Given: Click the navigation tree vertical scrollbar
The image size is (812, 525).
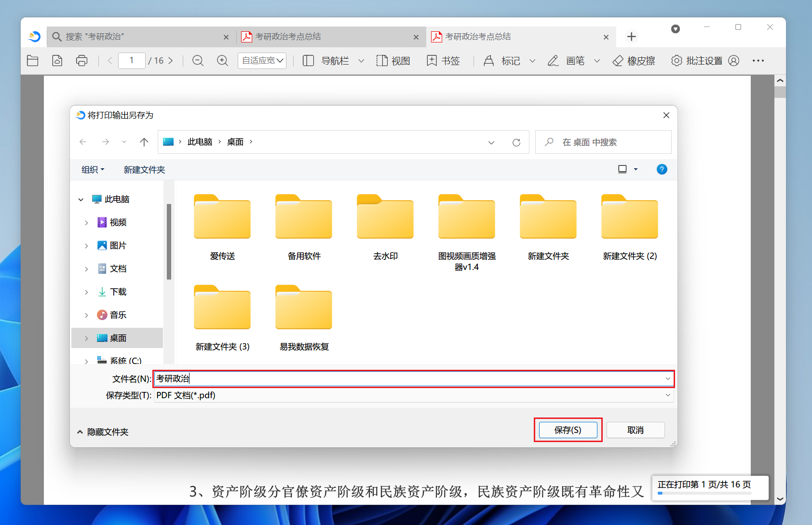Looking at the screenshot, I should click(169, 242).
